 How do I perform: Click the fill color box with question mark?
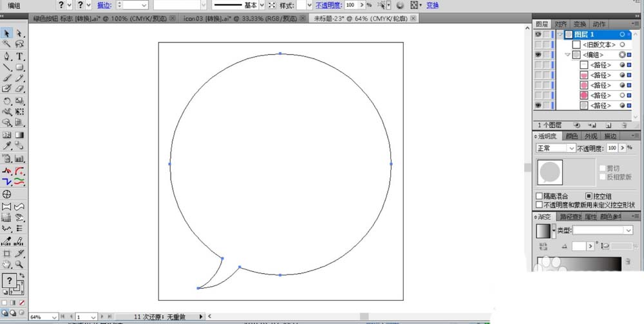pos(8,280)
